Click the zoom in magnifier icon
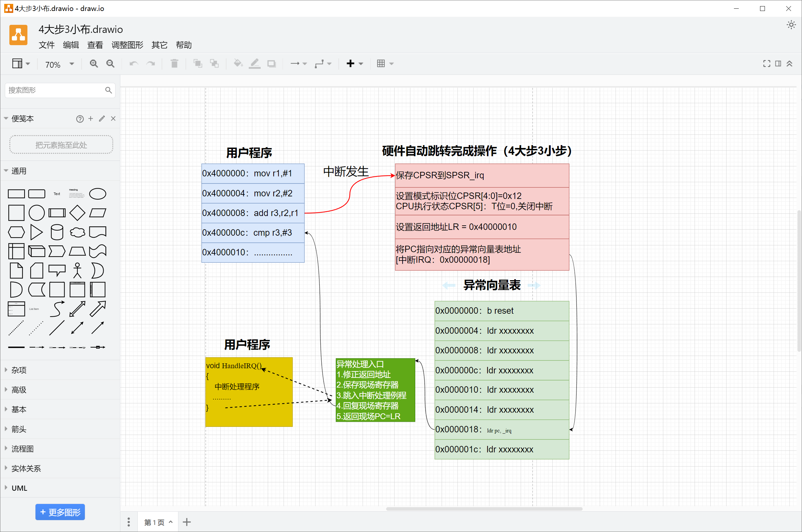 click(x=94, y=64)
